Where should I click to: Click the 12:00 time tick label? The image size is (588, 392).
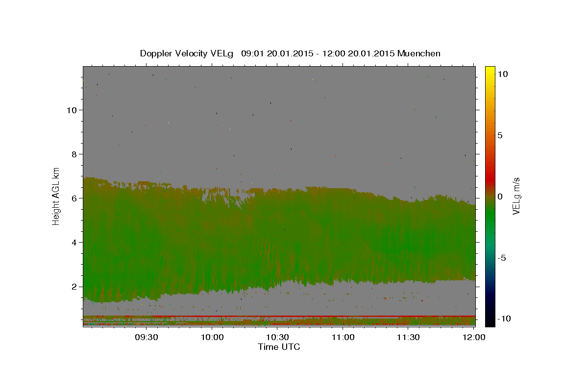tap(474, 337)
